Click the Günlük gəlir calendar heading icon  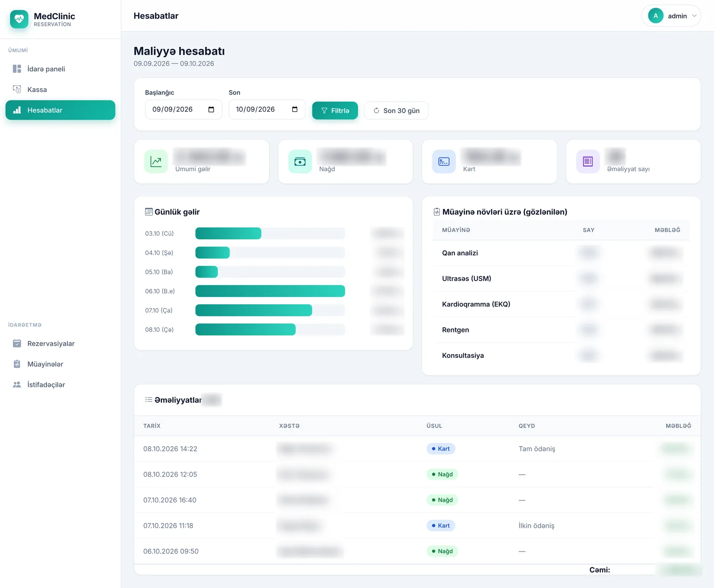(149, 212)
